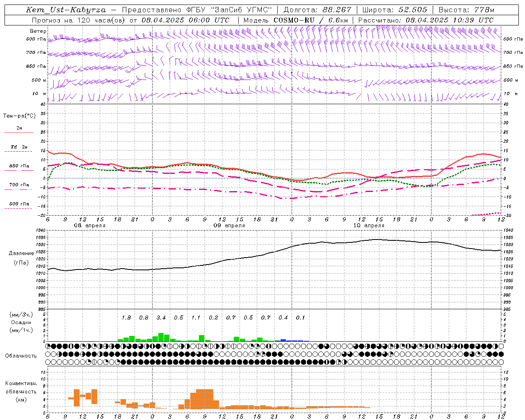Click the '700 гПа' temperature legend entry
Viewport: 525px width, 420px height.
(x=19, y=185)
